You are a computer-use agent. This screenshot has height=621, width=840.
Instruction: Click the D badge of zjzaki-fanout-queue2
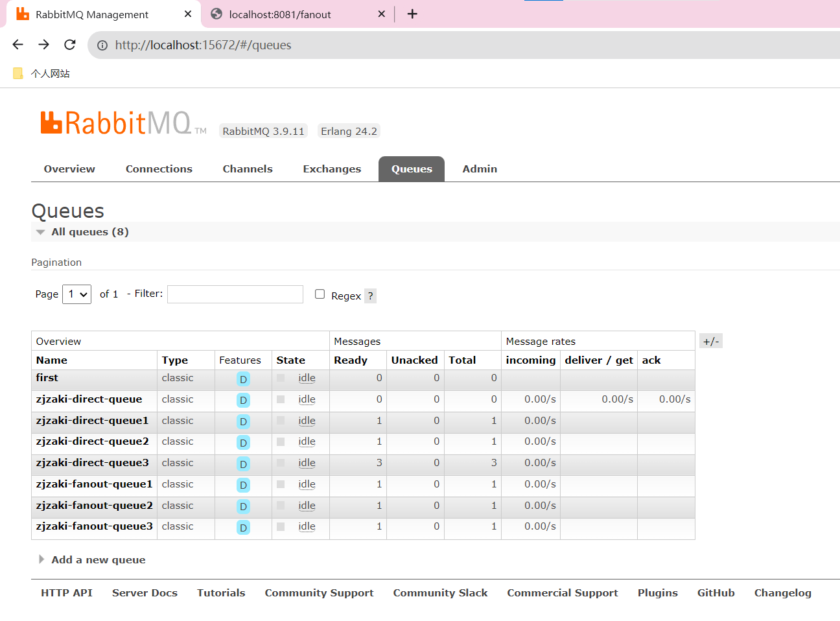(243, 507)
